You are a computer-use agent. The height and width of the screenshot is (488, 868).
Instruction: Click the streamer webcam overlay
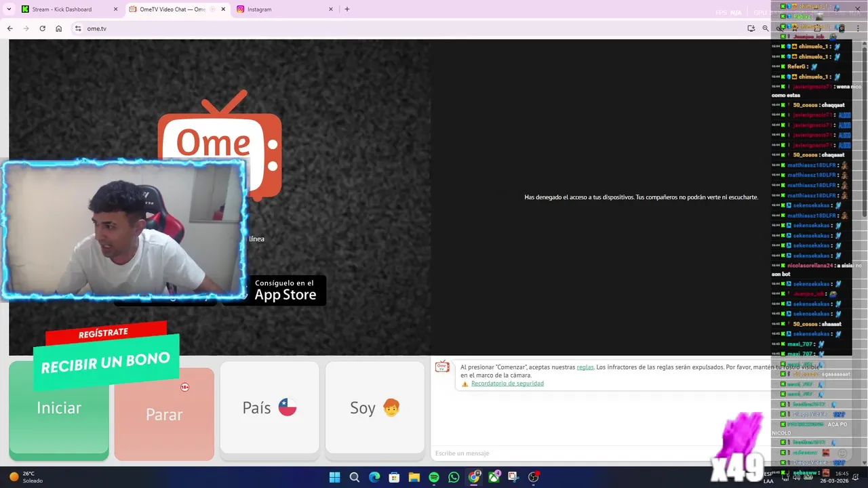[x=123, y=229]
